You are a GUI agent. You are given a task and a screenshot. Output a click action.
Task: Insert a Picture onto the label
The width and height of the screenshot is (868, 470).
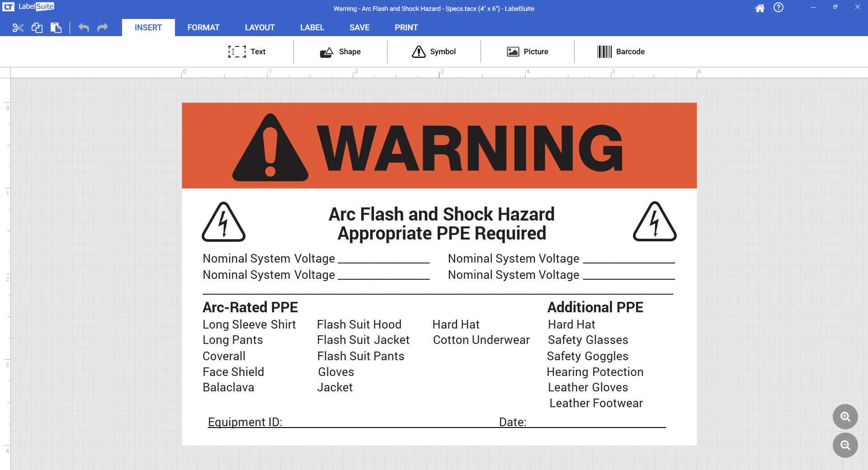click(527, 52)
